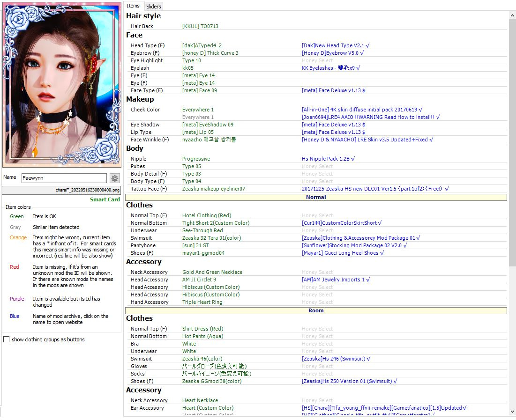Screen dimensions: 516x420
Task: Click the Type 10 eye highlight value
Action: (x=192, y=60)
